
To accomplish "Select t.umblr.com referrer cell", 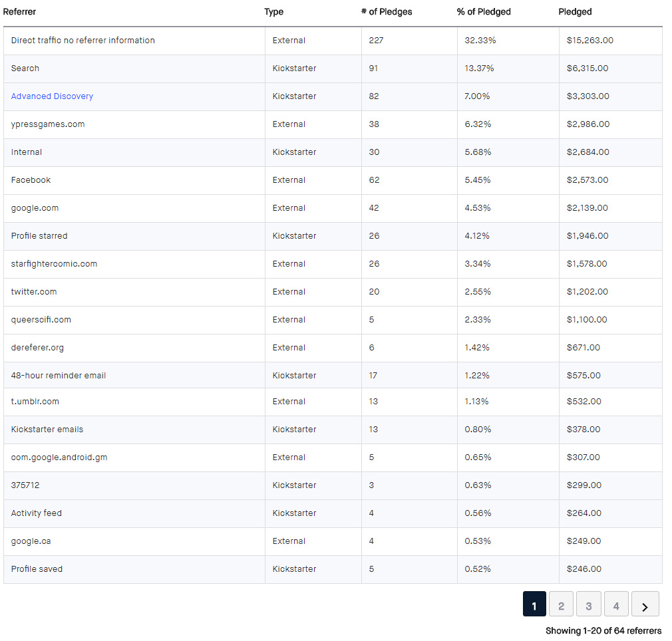I will pyautogui.click(x=134, y=402).
